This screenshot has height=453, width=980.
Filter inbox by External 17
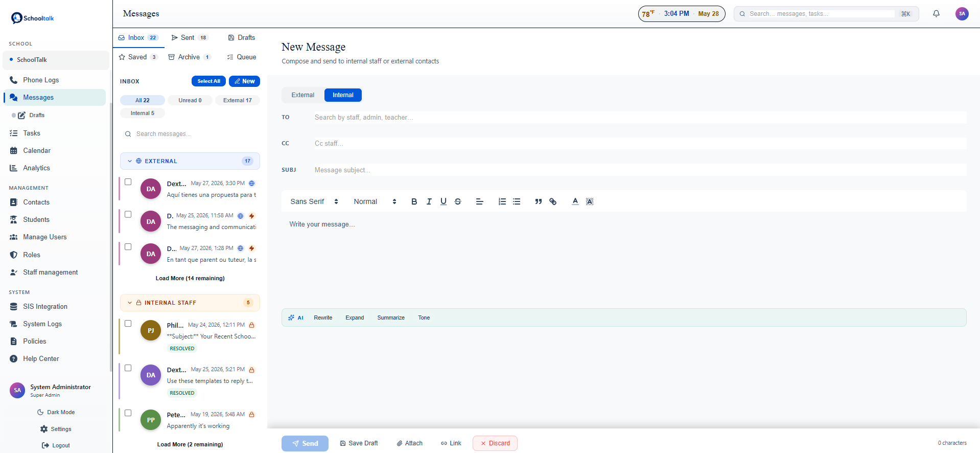coord(238,100)
